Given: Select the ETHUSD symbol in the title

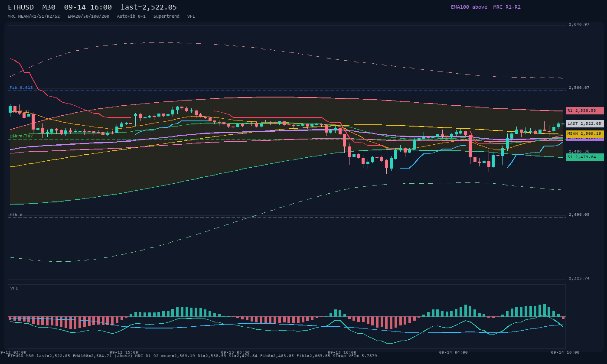Looking at the screenshot, I should 21,7.
